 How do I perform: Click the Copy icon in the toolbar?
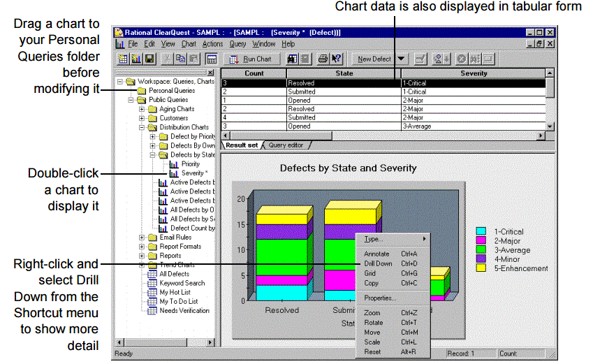click(180, 60)
